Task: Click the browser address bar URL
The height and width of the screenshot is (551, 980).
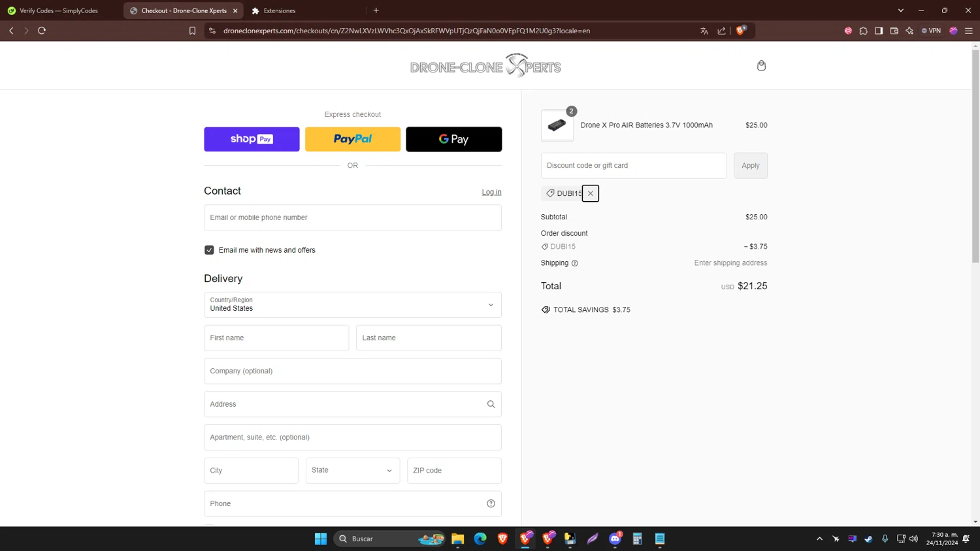Action: 406,31
